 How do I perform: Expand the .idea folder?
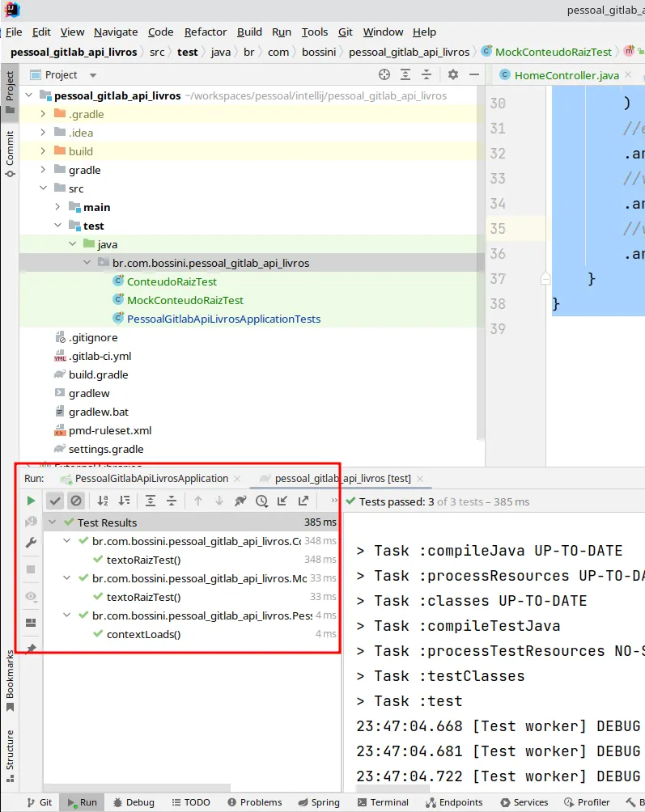(43, 133)
